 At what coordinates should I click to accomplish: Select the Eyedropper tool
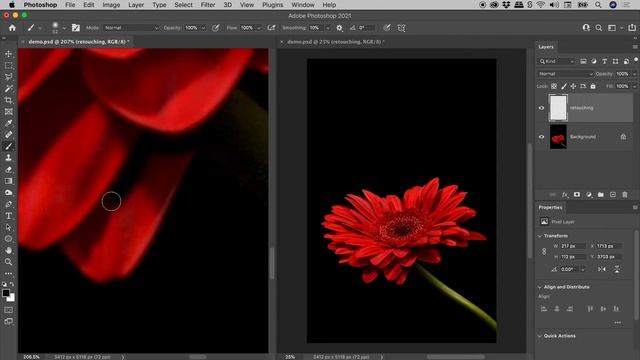8,123
